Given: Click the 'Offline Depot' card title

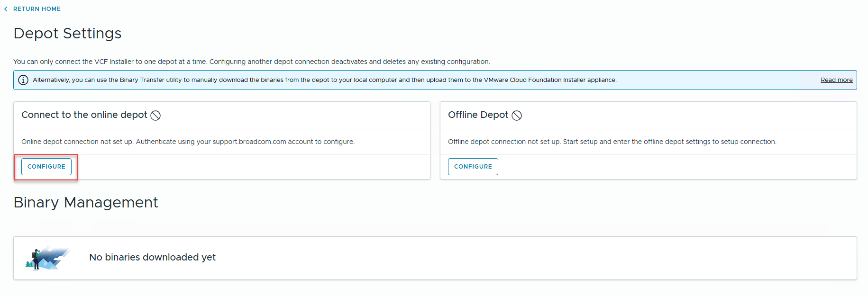Looking at the screenshot, I should click(x=477, y=115).
